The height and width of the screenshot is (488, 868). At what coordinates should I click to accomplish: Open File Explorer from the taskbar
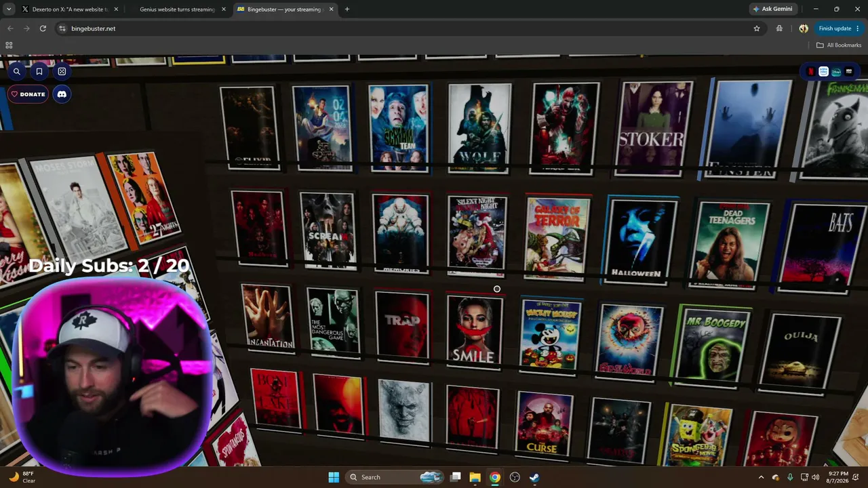pyautogui.click(x=475, y=477)
